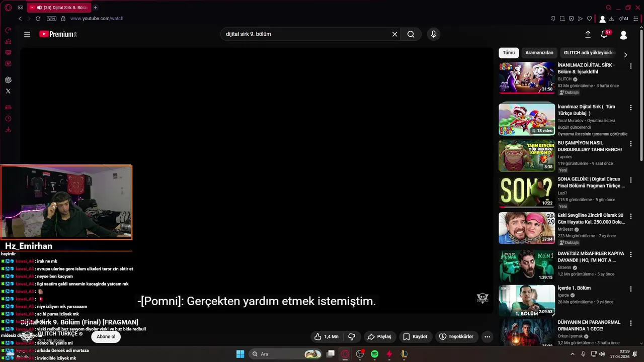Image resolution: width=644 pixels, height=362 pixels.
Task: Open İnanılmaz Dijital Sirk Tüm Türkçe Dublaj playlist
Action: (527, 119)
